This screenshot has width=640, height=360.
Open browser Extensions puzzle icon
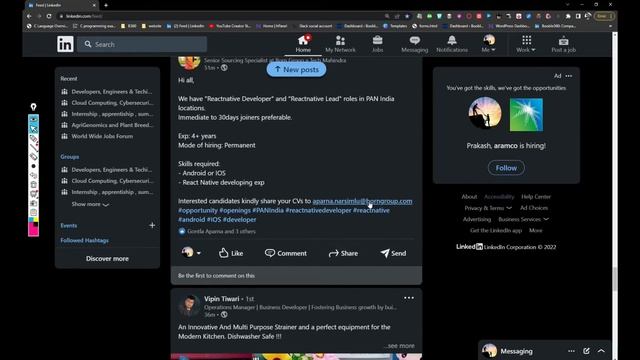(x=568, y=16)
